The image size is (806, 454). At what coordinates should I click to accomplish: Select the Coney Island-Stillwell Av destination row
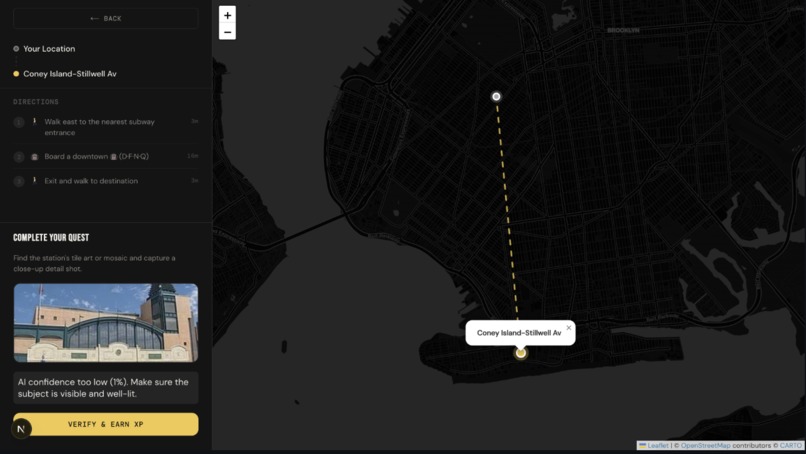pos(105,74)
